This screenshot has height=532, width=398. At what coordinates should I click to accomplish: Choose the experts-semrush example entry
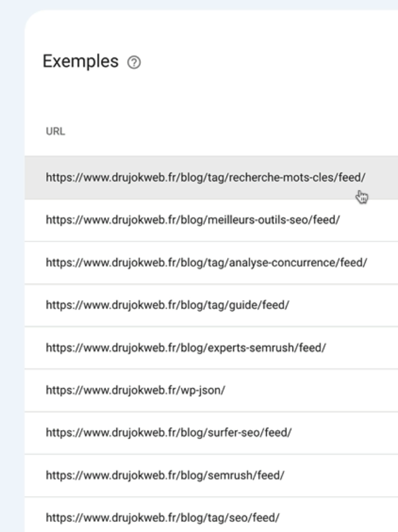211,347
